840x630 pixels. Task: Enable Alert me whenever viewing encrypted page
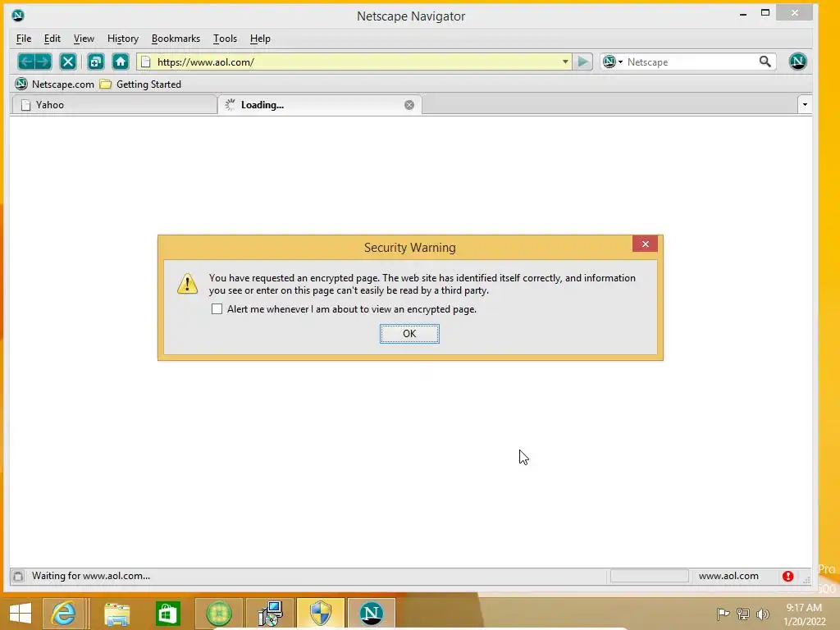tap(217, 309)
